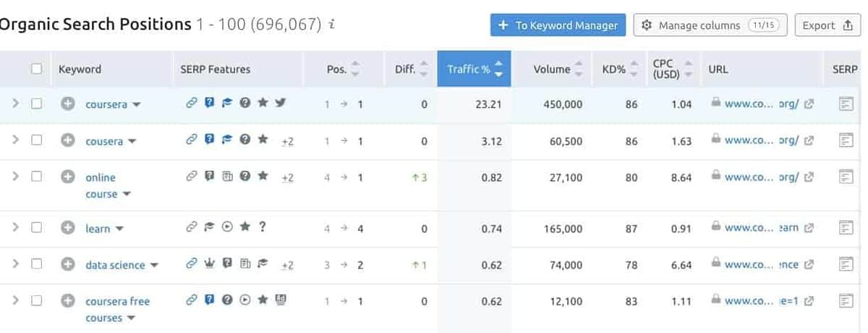Check the data science row checkbox
This screenshot has width=868, height=333.
point(36,265)
